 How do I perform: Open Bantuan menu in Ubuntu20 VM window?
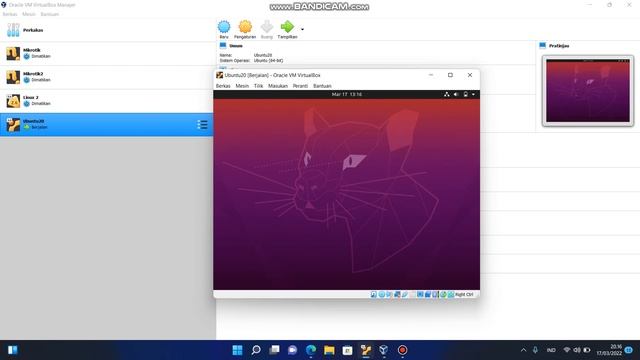[322, 86]
